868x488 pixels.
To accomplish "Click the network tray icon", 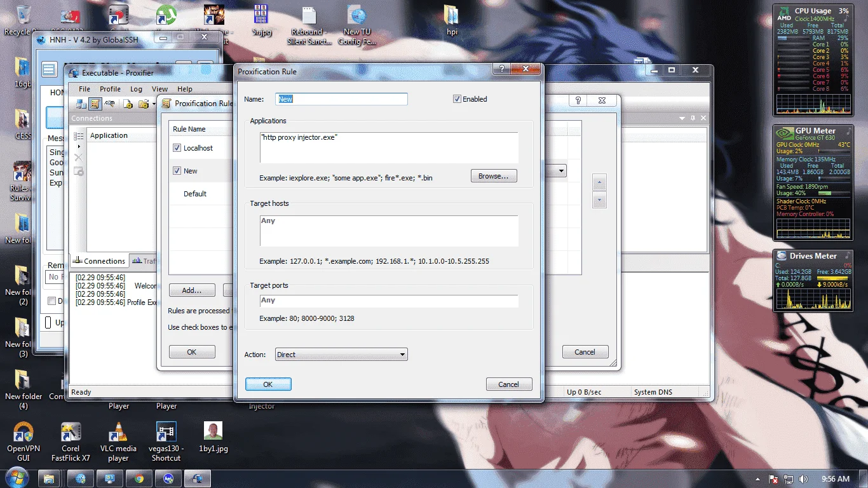I will click(789, 479).
